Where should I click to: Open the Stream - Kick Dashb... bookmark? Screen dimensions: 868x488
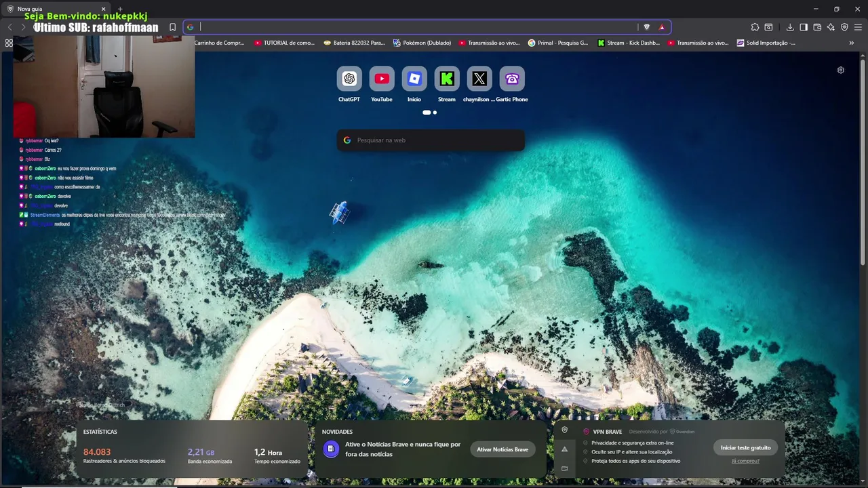coord(628,43)
